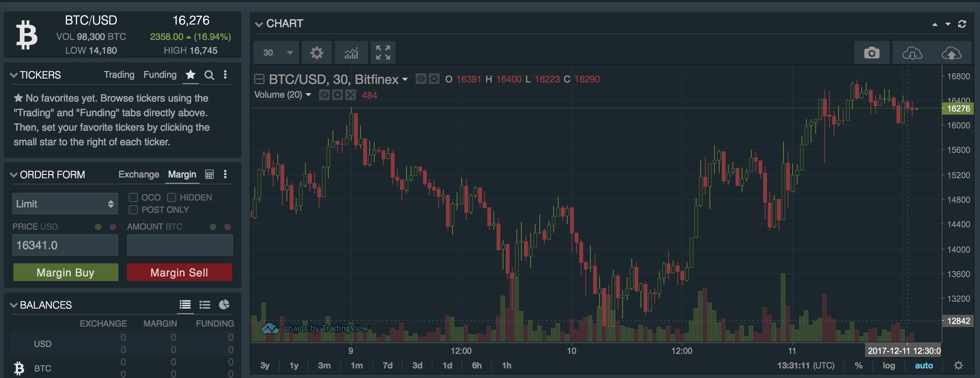The image size is (980, 378).
Task: Click green dot beside PRICE USD
Action: (x=98, y=227)
